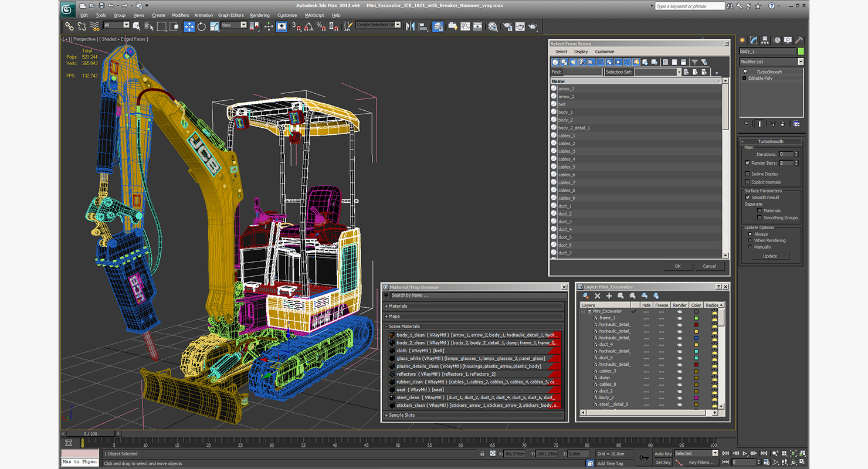
Task: Click the frame_1 layer color swatch
Action: pos(696,318)
